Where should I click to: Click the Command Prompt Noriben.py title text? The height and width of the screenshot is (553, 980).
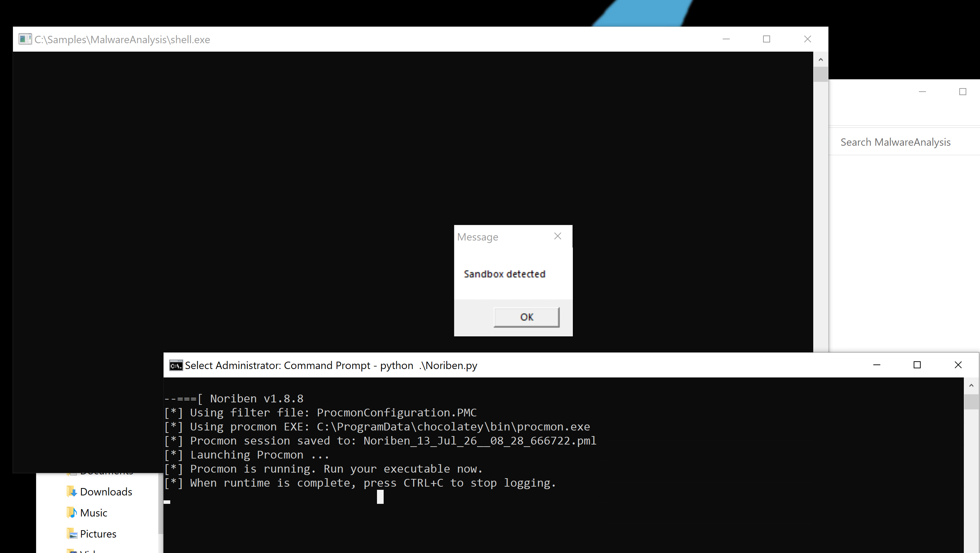point(331,366)
